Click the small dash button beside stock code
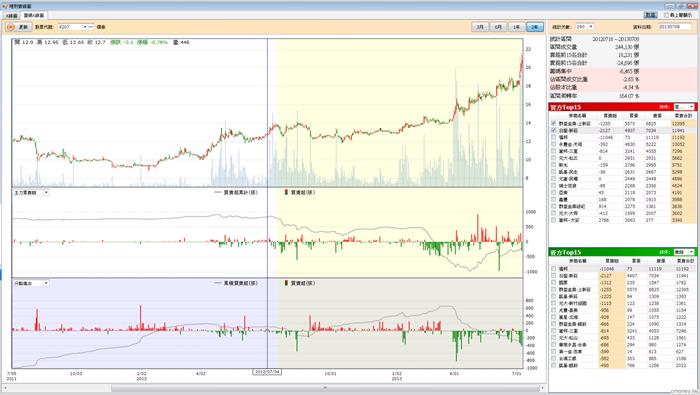This screenshot has width=700, height=395. pos(91,27)
